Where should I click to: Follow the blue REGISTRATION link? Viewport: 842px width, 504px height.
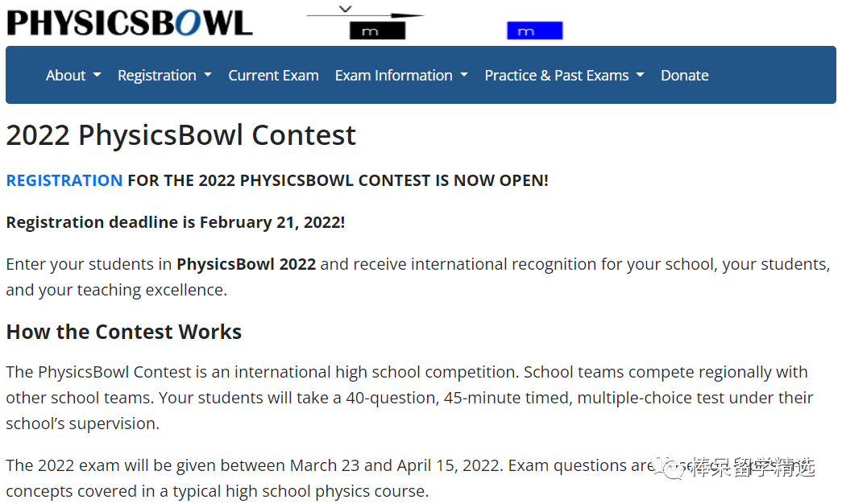coord(64,180)
